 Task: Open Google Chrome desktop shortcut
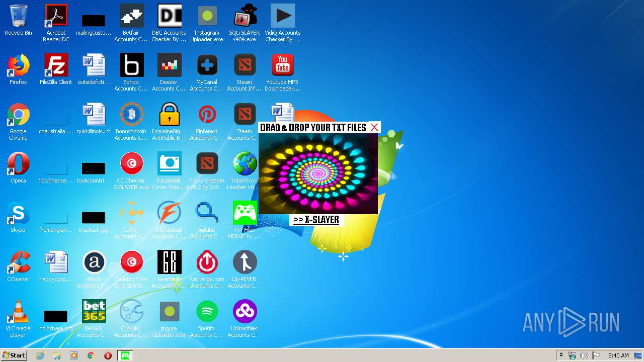point(18,115)
